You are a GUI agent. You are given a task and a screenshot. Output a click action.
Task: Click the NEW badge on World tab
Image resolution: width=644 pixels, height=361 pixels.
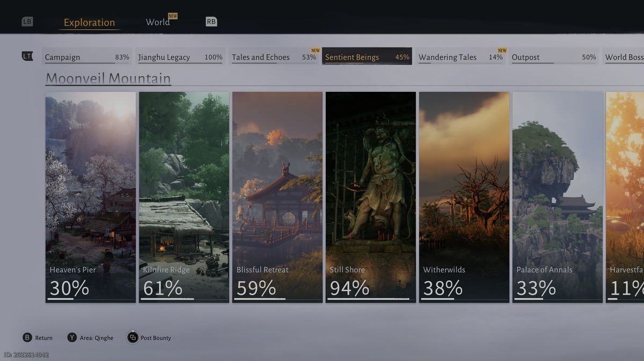click(173, 16)
